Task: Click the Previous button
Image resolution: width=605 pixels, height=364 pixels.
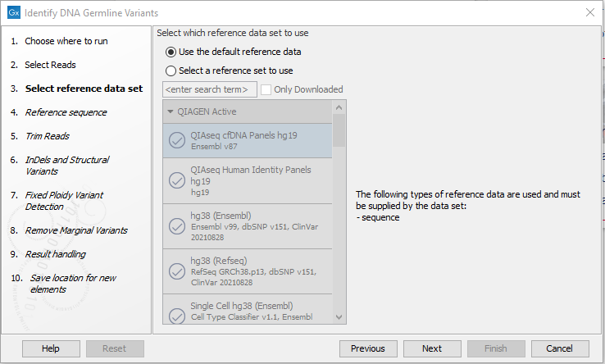Action: coord(368,348)
